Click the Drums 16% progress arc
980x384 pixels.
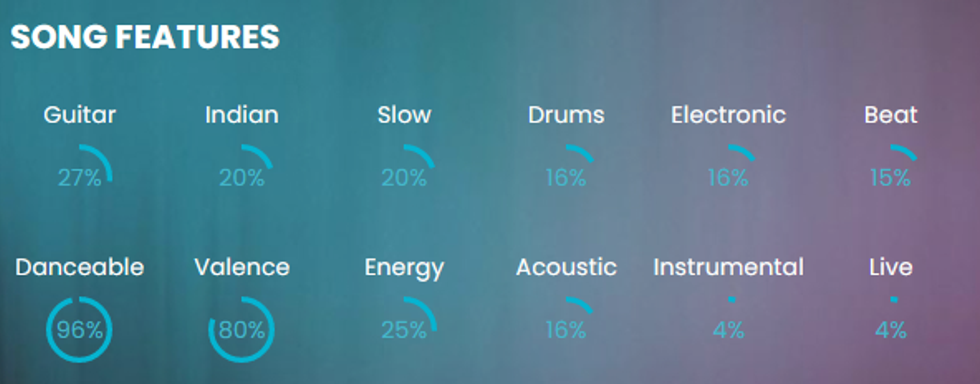click(x=566, y=177)
